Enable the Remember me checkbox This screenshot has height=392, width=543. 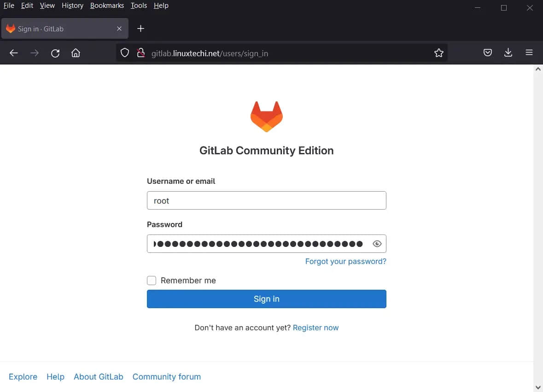[x=152, y=281]
